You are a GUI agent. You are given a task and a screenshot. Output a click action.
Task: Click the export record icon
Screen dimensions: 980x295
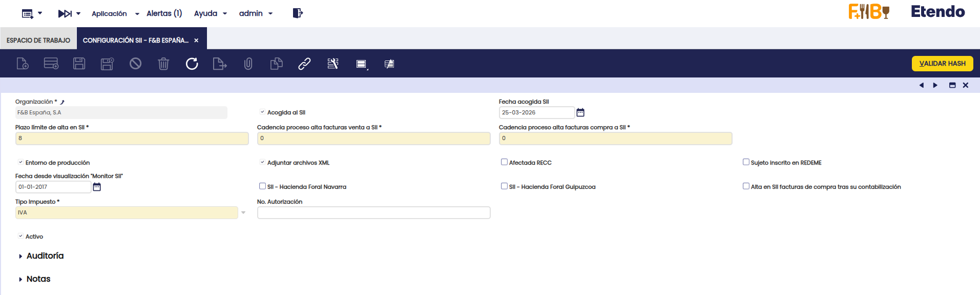click(x=219, y=64)
